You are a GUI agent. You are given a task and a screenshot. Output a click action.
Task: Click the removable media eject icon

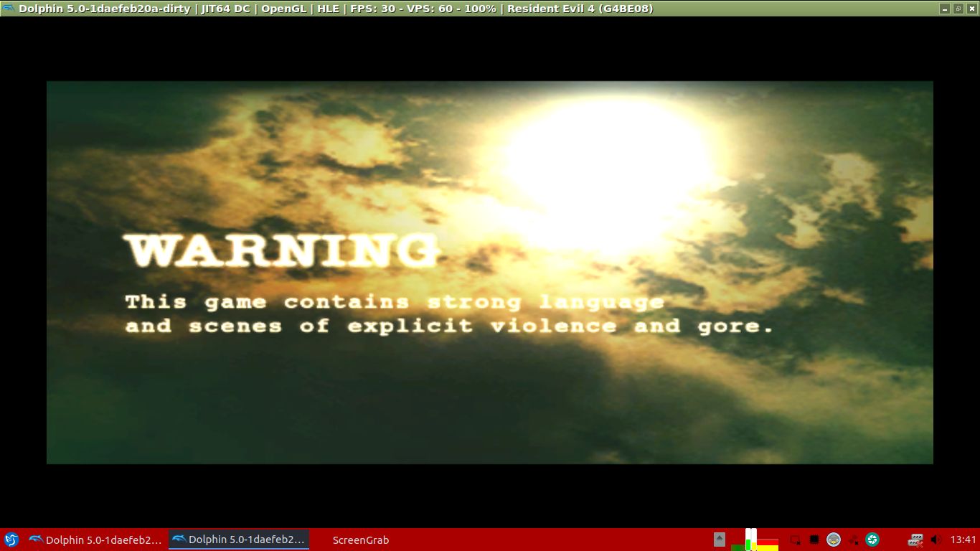coord(720,540)
